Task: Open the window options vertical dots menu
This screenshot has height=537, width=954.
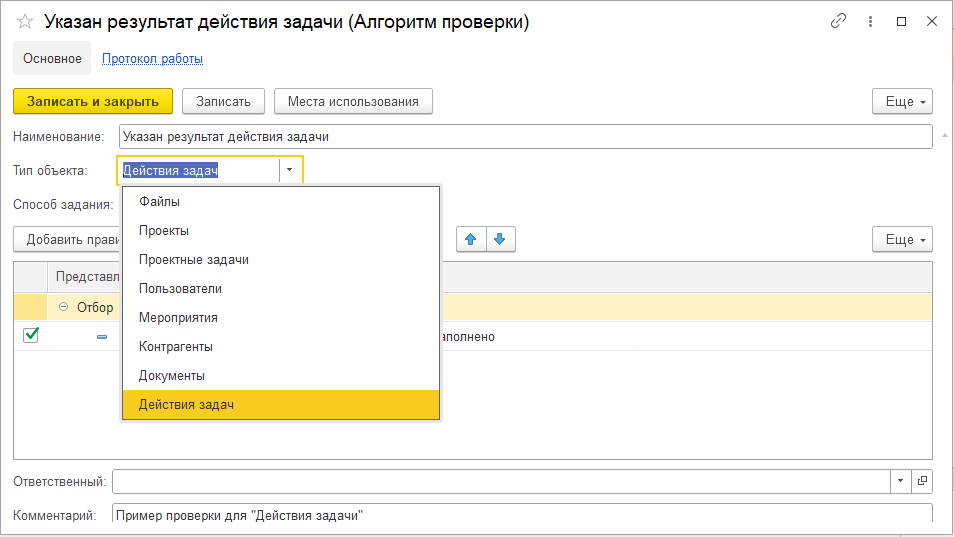Action: 870,22
